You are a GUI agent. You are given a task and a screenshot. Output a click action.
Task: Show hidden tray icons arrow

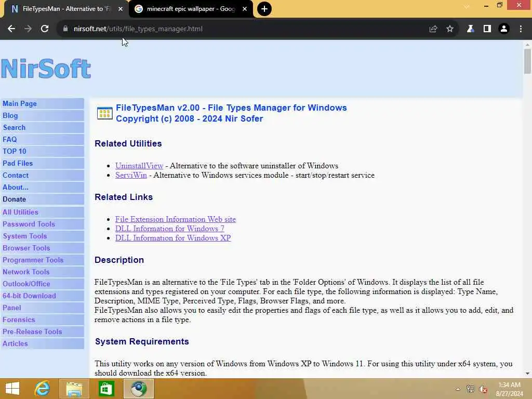(x=458, y=389)
